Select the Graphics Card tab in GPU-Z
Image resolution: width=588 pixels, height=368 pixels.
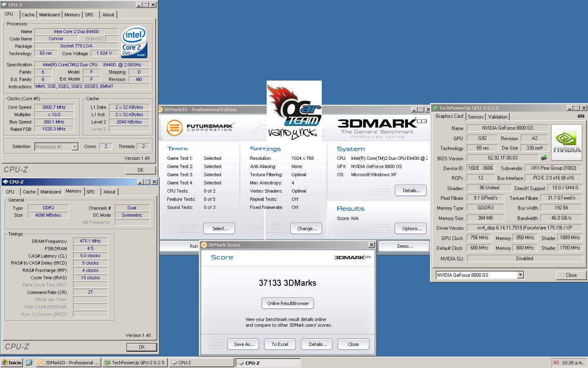[x=450, y=116]
